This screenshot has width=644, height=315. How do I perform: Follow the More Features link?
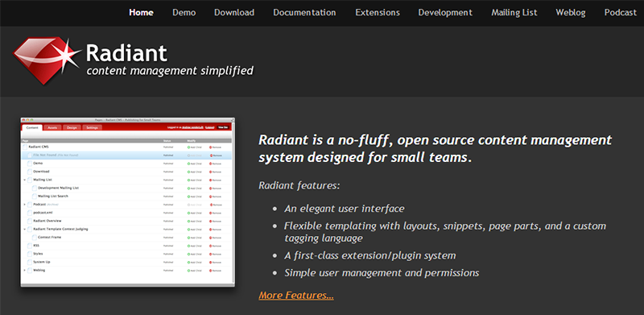(296, 295)
